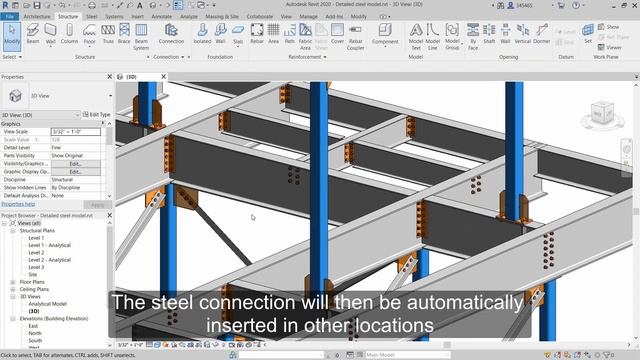640x360 pixels.
Task: Choose the Isolated foundation tool
Action: [x=202, y=34]
